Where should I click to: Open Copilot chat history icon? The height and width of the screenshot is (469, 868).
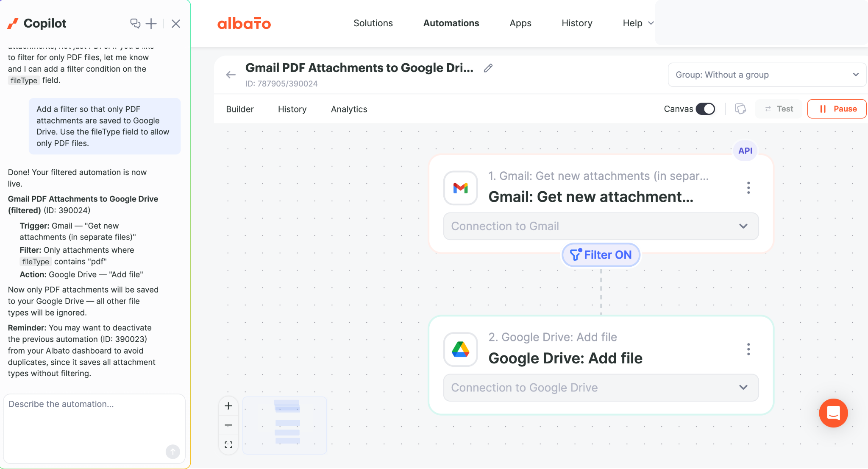point(135,23)
